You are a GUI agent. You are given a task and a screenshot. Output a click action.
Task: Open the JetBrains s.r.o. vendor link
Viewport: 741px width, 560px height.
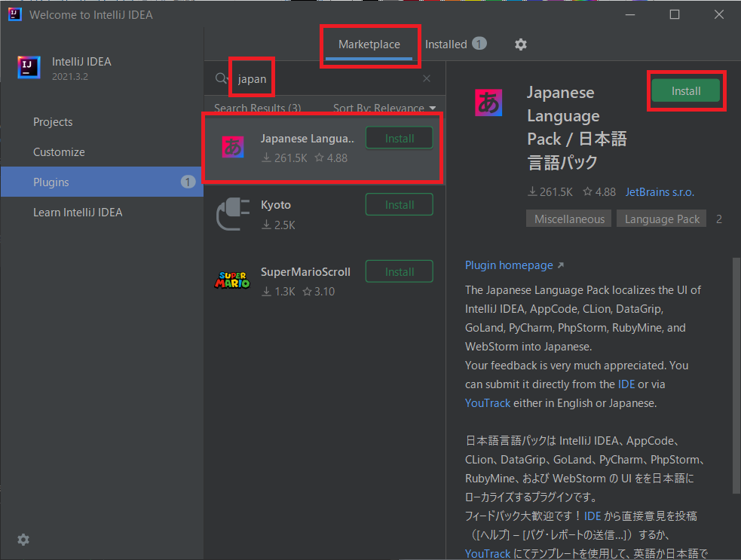pyautogui.click(x=660, y=192)
